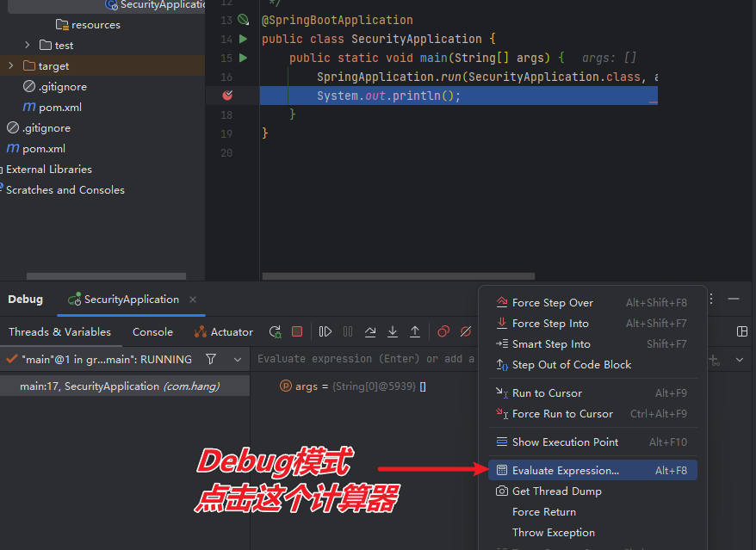Hide the Debug tool window via minimize dash
Viewport: 756px width, 550px height.
click(734, 299)
